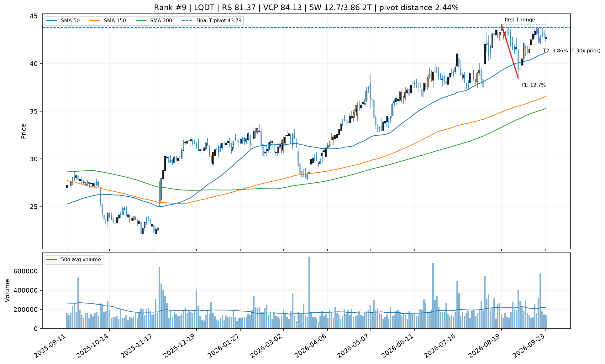Click the 600000 volume tick label
The image size is (605, 364).
[26, 271]
